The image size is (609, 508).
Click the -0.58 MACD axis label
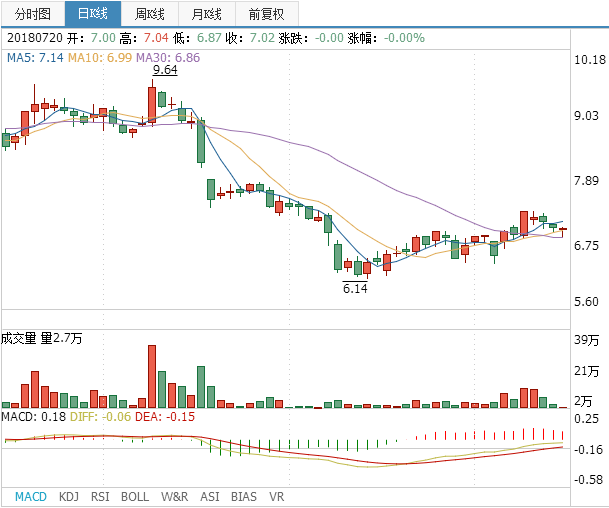click(588, 479)
